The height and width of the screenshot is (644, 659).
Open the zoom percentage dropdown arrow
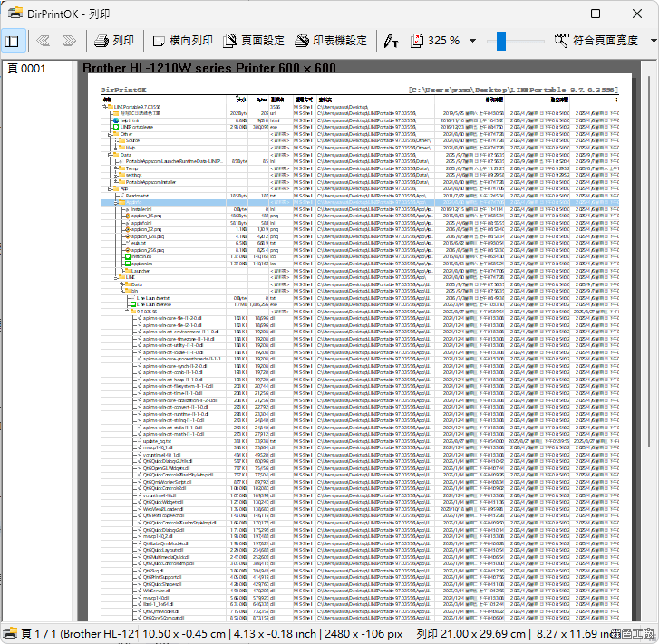(x=472, y=41)
